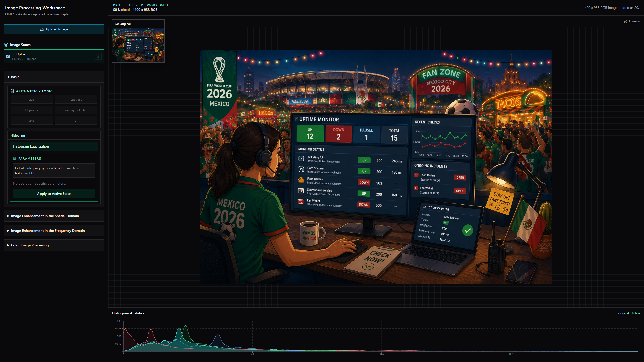Click the Parameters sliders icon
The image size is (644, 362).
(15, 158)
